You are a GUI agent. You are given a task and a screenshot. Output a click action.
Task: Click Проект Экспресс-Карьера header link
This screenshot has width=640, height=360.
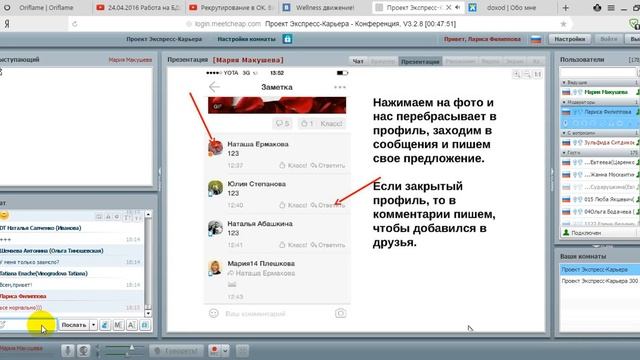[164, 39]
